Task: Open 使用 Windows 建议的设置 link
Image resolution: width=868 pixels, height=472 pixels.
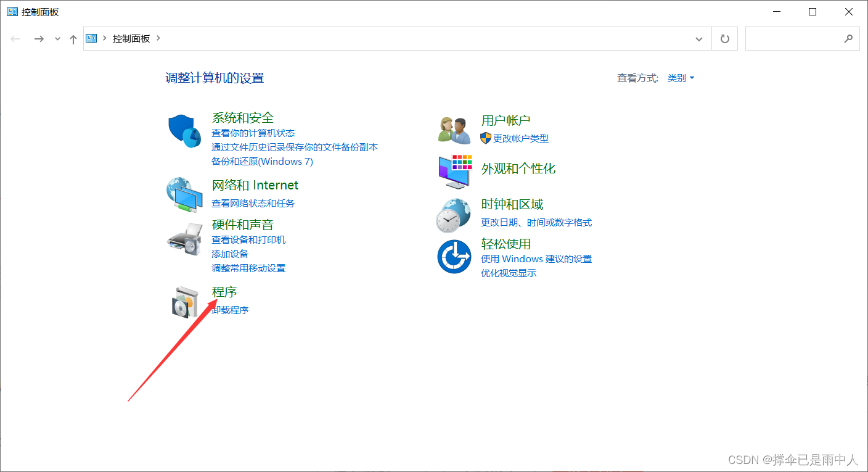Action: coord(536,259)
